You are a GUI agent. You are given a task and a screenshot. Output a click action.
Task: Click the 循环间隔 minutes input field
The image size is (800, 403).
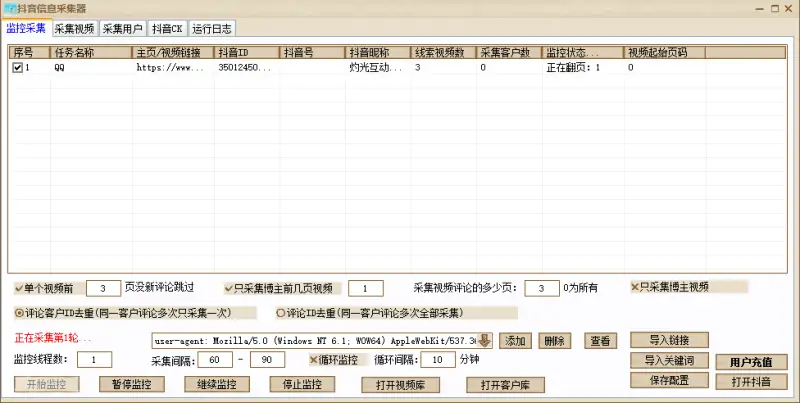pyautogui.click(x=437, y=360)
